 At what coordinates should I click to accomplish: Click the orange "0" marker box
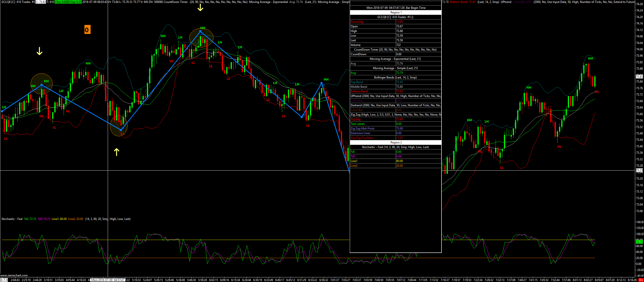coord(87,30)
